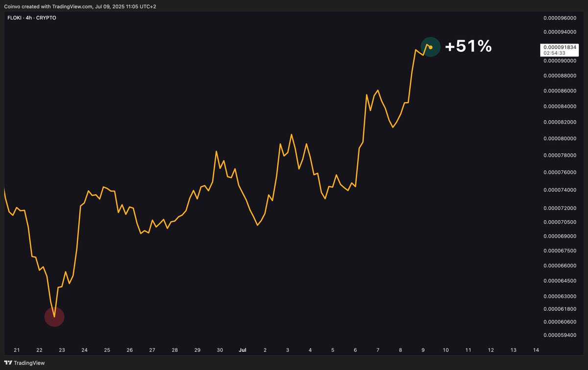Image resolution: width=588 pixels, height=370 pixels.
Task: Click the green circle marker at the peak
Action: 431,46
